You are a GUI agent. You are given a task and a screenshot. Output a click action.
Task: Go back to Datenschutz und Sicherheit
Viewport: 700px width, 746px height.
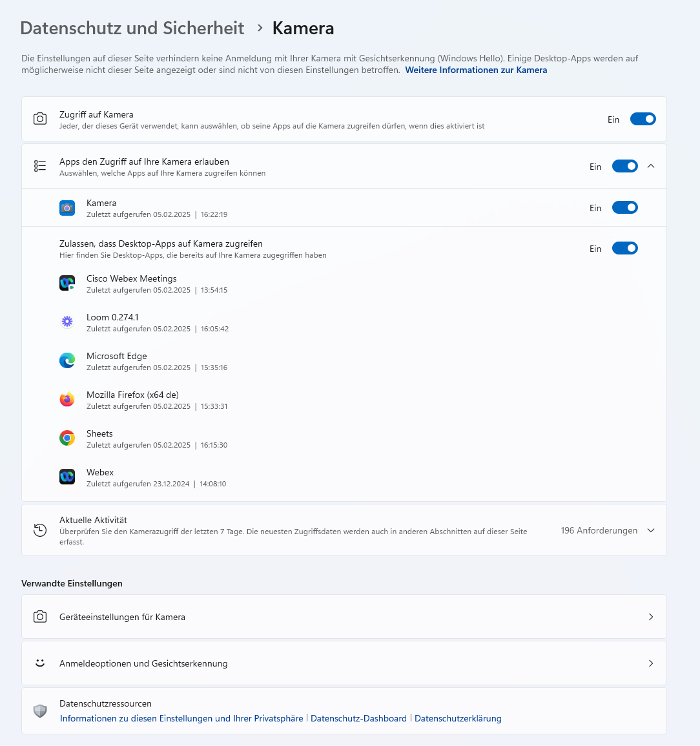(132, 28)
